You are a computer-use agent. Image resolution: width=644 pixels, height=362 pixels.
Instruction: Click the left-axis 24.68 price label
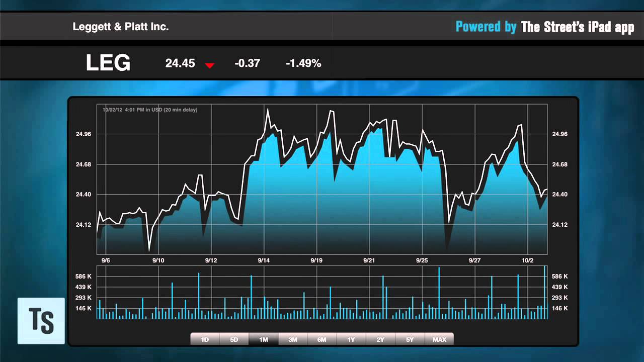[x=84, y=164]
